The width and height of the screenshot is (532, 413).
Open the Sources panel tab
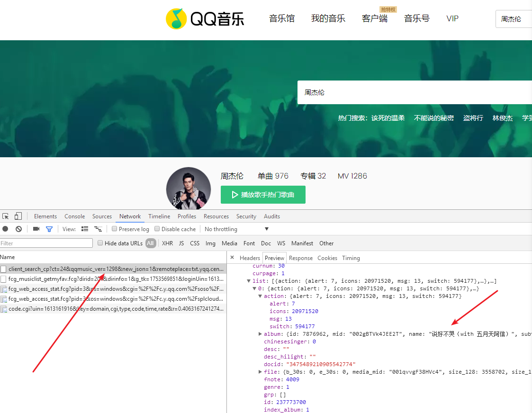click(x=102, y=216)
